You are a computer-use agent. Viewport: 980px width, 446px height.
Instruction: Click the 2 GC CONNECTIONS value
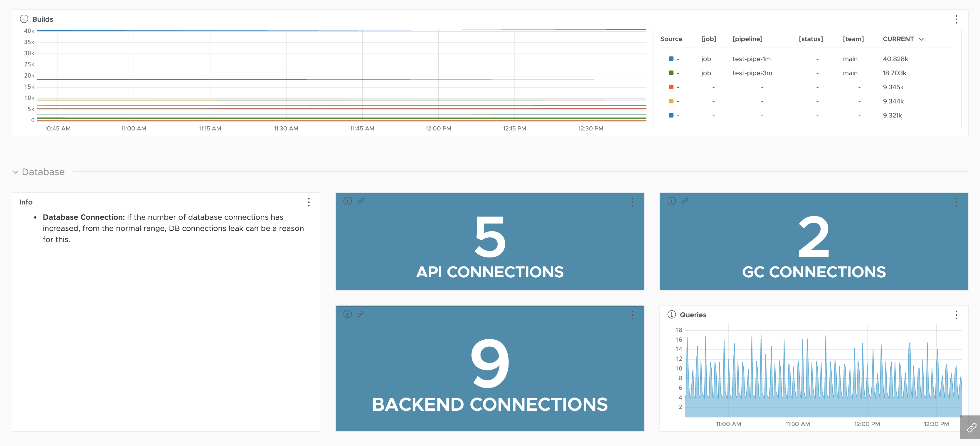[x=814, y=237]
